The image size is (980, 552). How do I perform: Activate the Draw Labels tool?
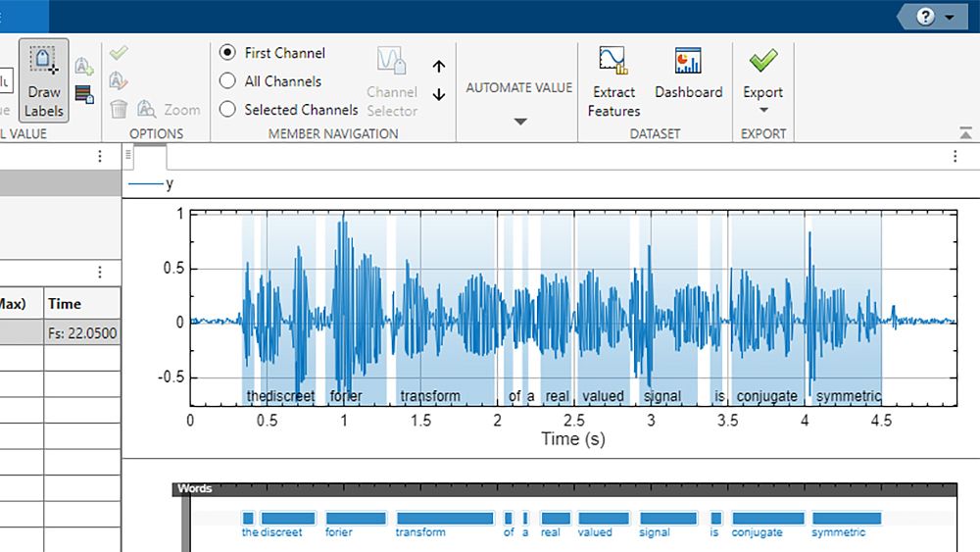coord(43,80)
